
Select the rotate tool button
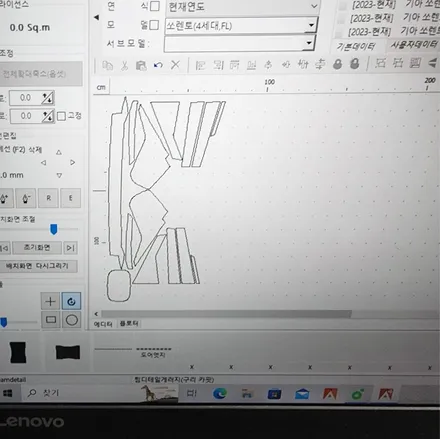pyautogui.click(x=71, y=301)
